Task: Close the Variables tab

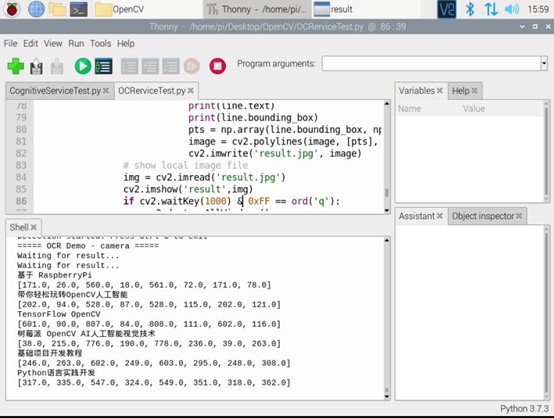Action: coord(440,91)
